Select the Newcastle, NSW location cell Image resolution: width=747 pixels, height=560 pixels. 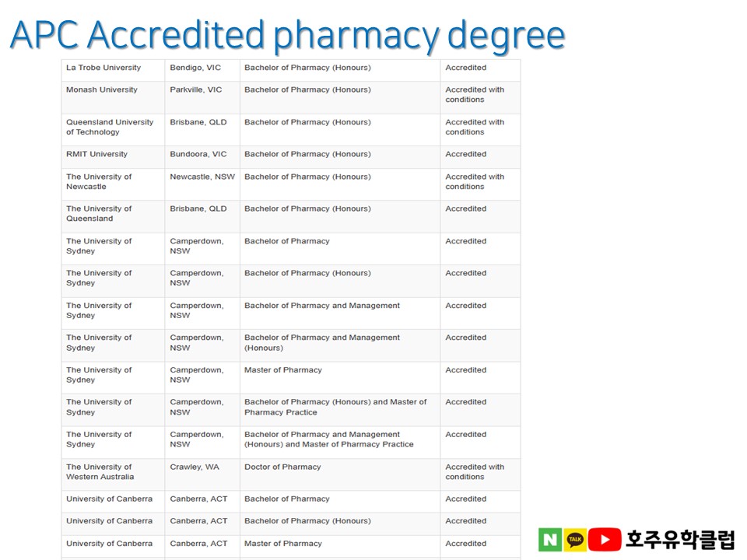click(202, 177)
